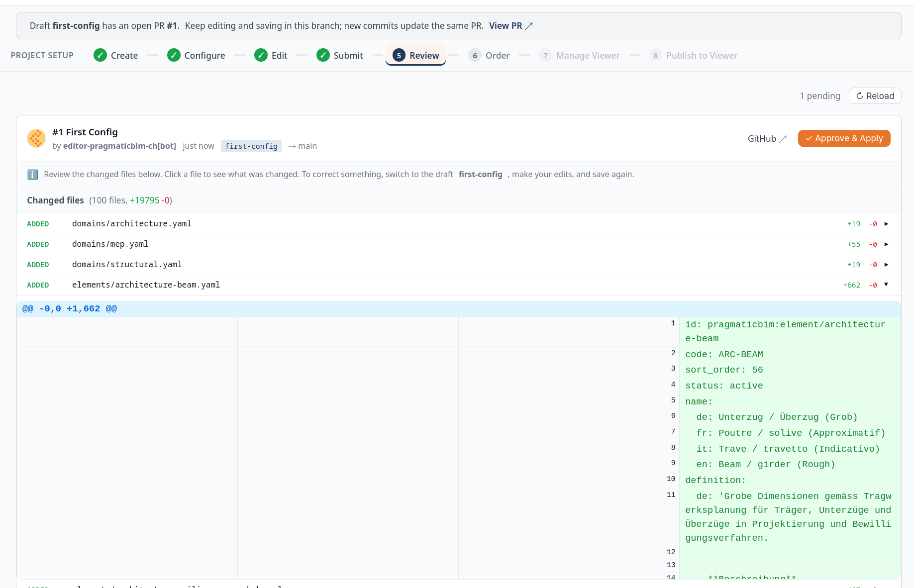
Task: Open the View PR link
Action: [510, 26]
